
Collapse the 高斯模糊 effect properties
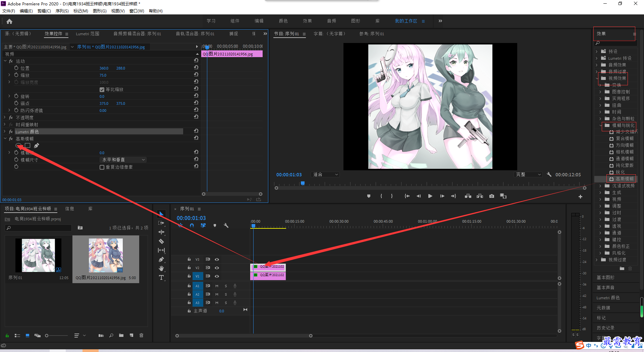pos(5,139)
